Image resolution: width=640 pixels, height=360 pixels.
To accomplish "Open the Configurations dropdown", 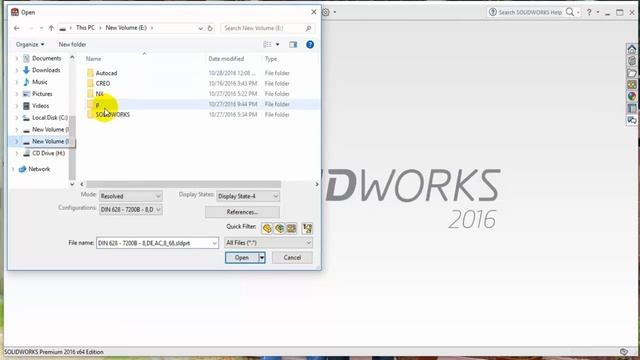I will [131, 210].
